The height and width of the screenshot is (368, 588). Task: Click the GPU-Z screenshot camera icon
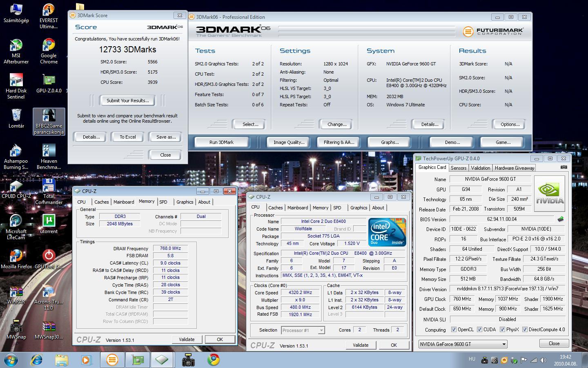(564, 167)
